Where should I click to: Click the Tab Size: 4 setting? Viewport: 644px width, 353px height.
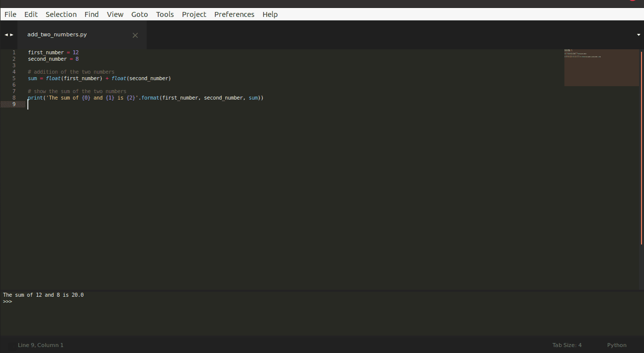tap(567, 345)
